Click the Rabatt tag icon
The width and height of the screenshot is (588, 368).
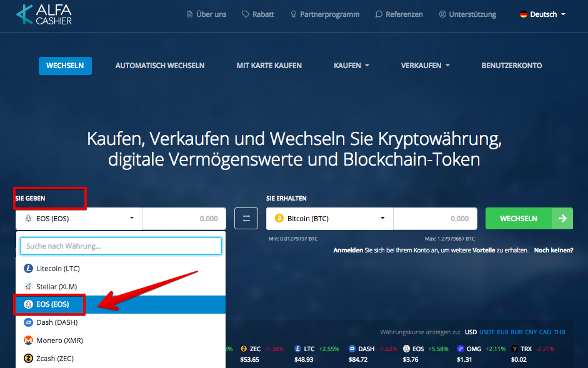point(246,14)
